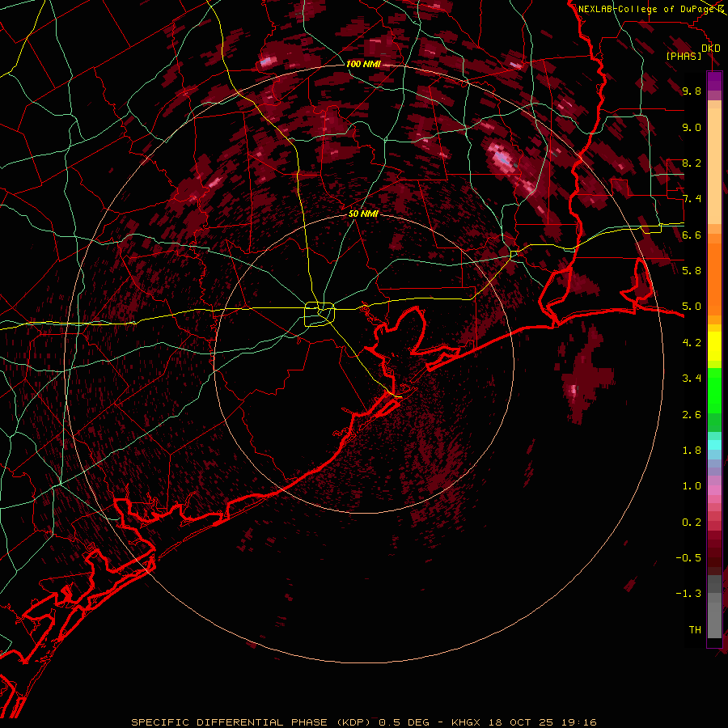
Task: Click the 9.8 value on the color scale
Action: pos(692,91)
